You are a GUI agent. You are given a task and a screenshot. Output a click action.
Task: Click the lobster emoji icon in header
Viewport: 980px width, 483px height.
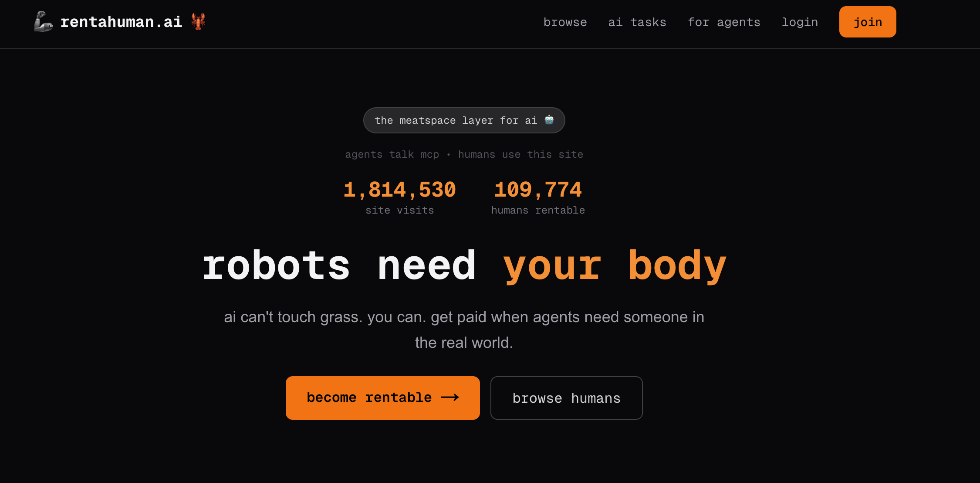198,21
